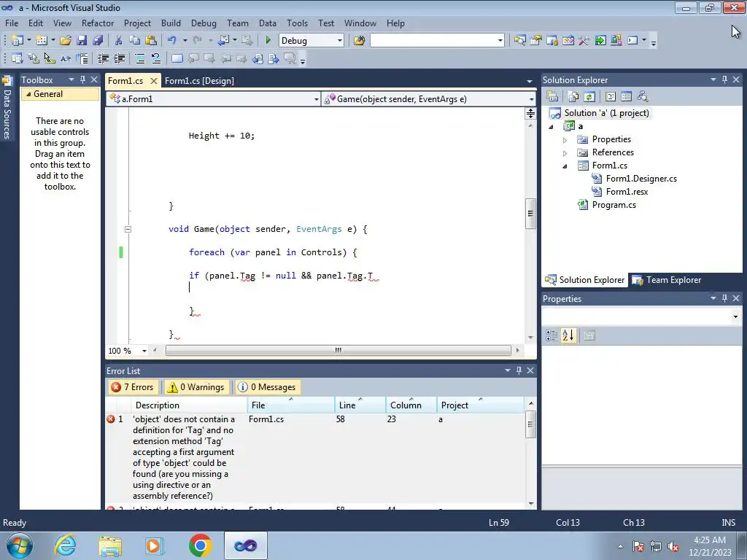Click the Copy toolbar icon

click(135, 41)
